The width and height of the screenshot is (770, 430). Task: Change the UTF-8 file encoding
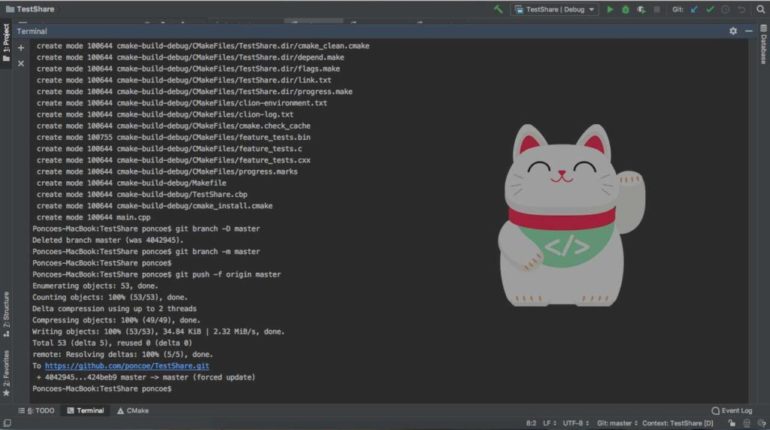[575, 423]
